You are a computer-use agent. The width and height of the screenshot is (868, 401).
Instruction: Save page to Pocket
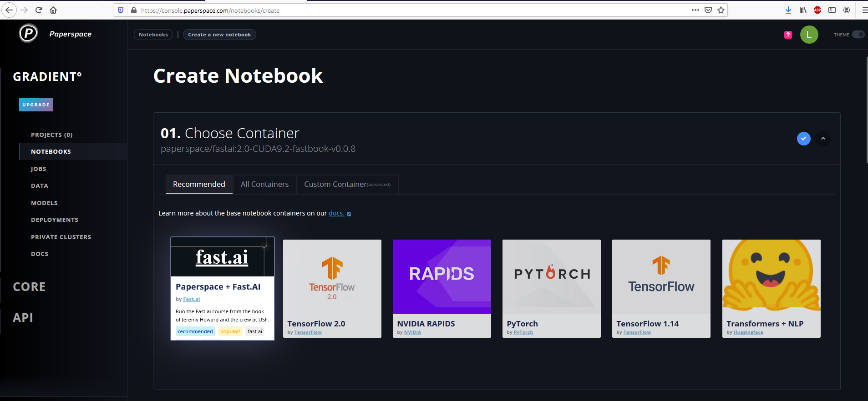coord(708,10)
